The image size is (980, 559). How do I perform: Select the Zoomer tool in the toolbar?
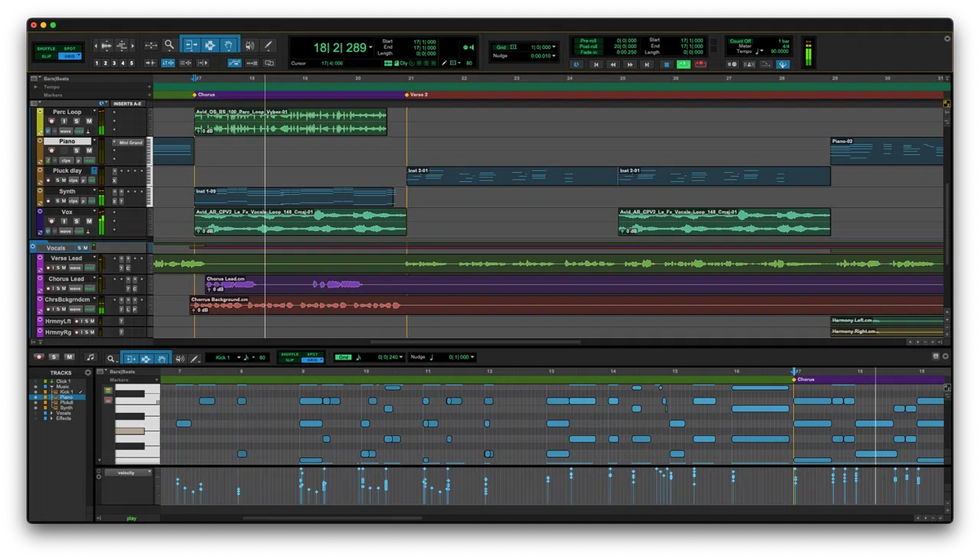click(168, 45)
